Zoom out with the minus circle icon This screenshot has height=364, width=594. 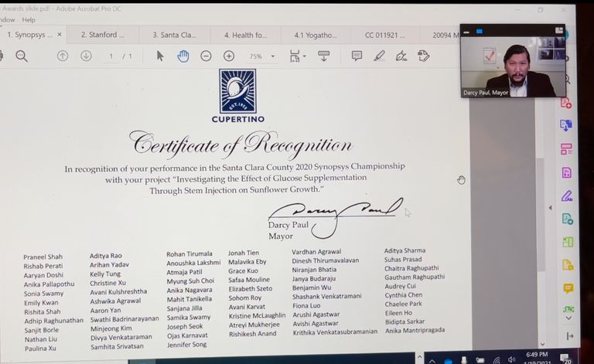click(206, 56)
